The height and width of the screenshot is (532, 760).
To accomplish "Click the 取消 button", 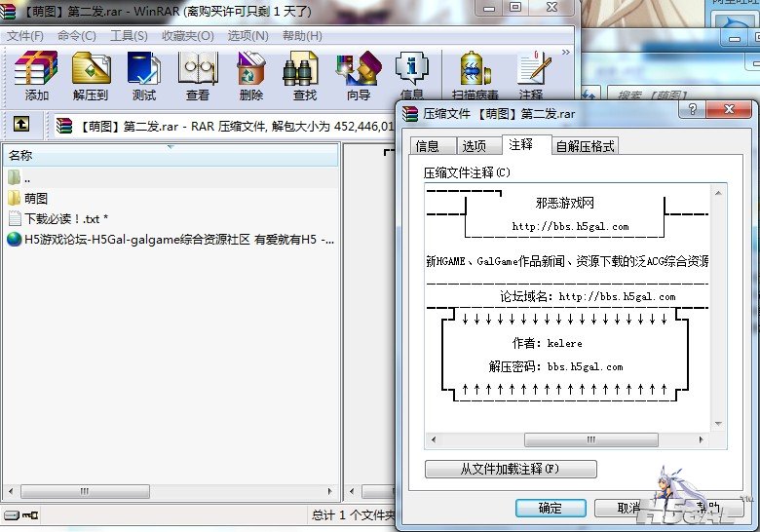I will (x=629, y=508).
